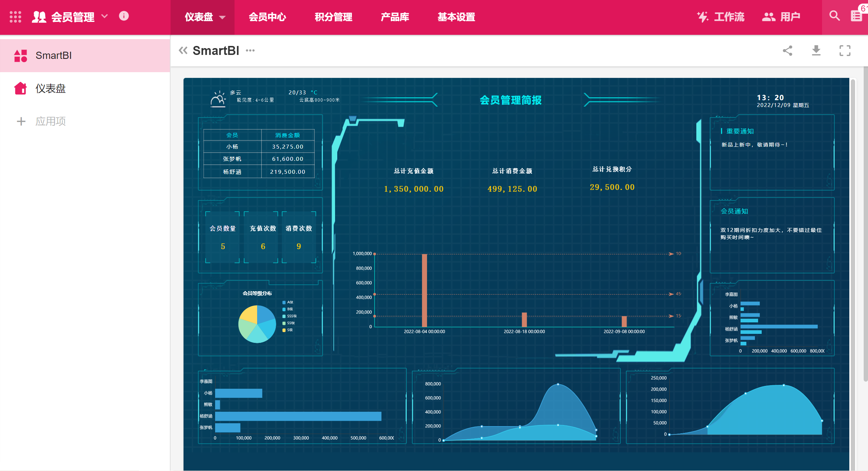The width and height of the screenshot is (868, 471).
Task: Click the 会员管理 members icon
Action: point(39,17)
